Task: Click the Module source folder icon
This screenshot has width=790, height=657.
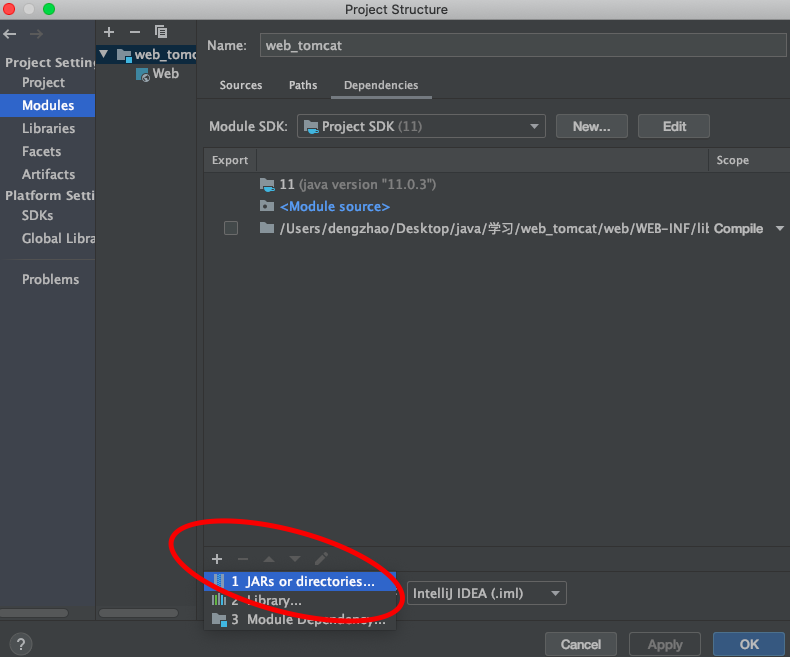Action: coord(267,206)
